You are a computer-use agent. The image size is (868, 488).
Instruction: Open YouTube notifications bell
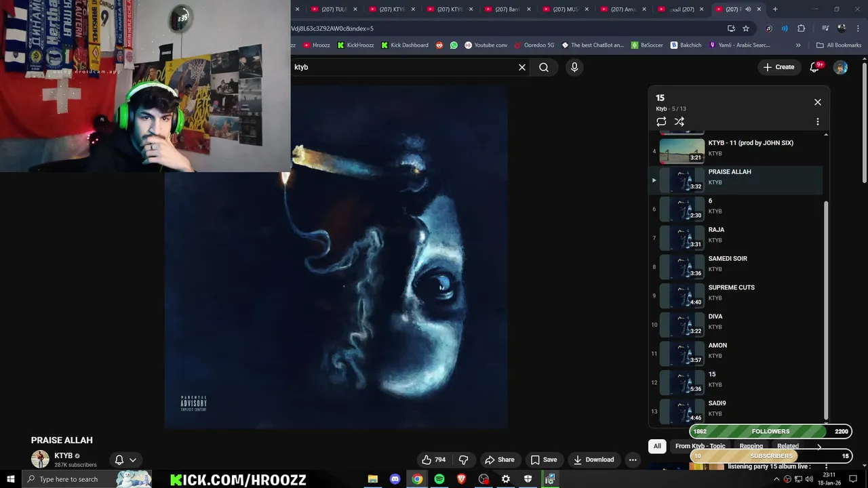click(x=815, y=67)
